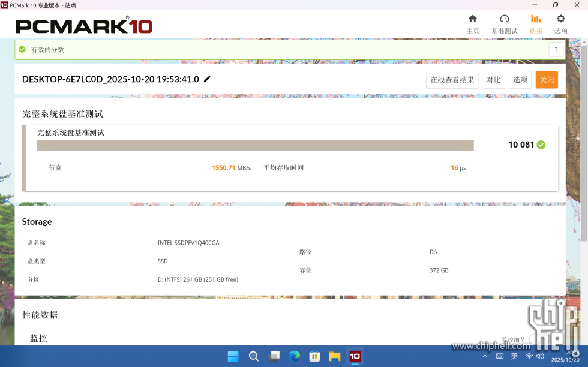The width and height of the screenshot is (588, 367).
Task: Open File Explorer from the taskbar
Action: coord(335,356)
